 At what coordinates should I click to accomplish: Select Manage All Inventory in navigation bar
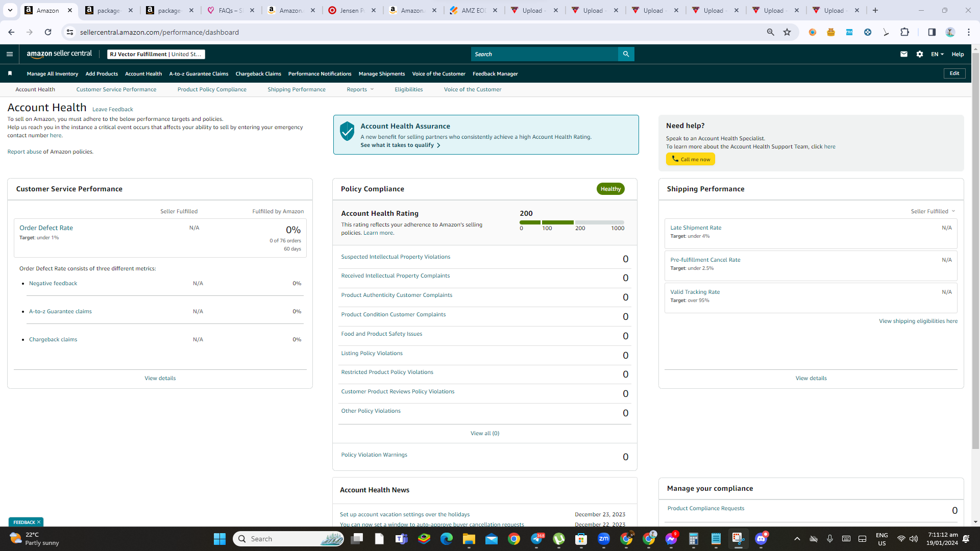coord(53,74)
